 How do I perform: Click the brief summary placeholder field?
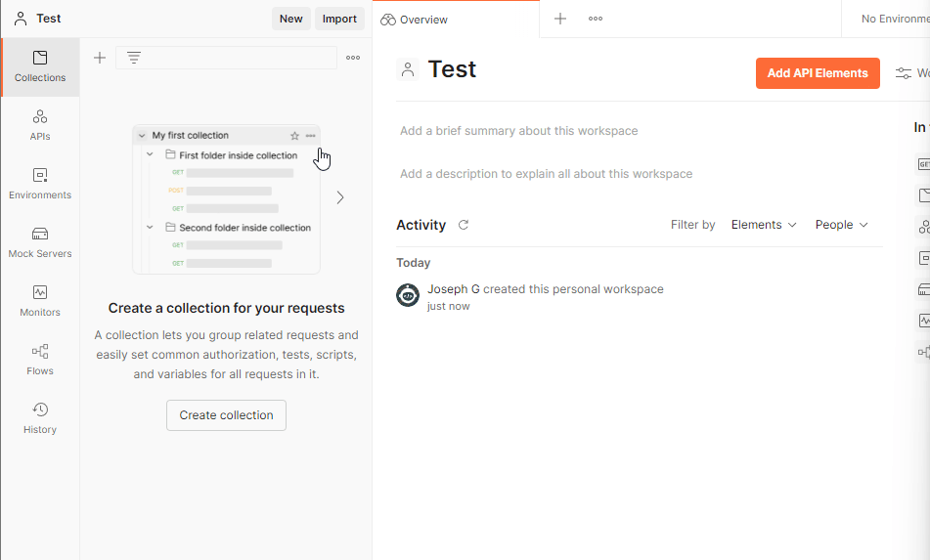click(x=519, y=130)
